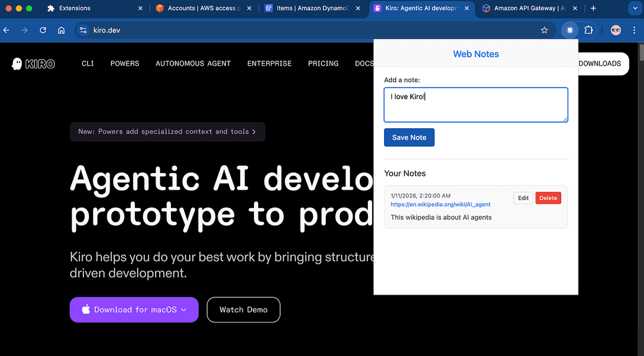
Task: Delete the AI agents wikipedia note
Action: tap(548, 198)
